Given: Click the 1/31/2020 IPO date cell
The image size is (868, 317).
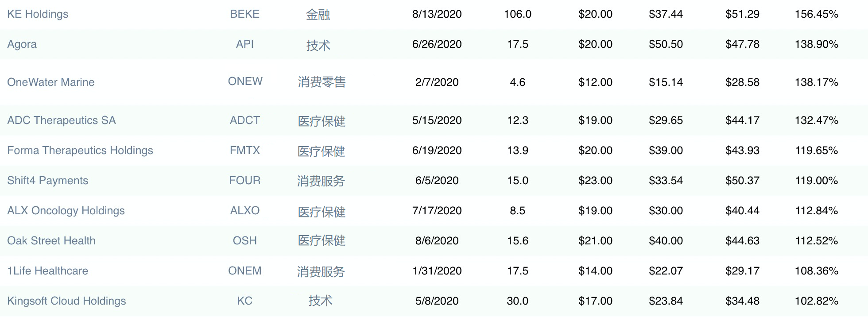Looking at the screenshot, I should point(437,271).
